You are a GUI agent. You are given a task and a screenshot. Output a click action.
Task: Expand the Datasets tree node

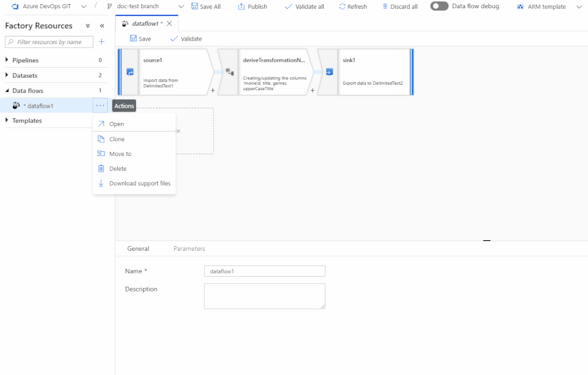6,75
